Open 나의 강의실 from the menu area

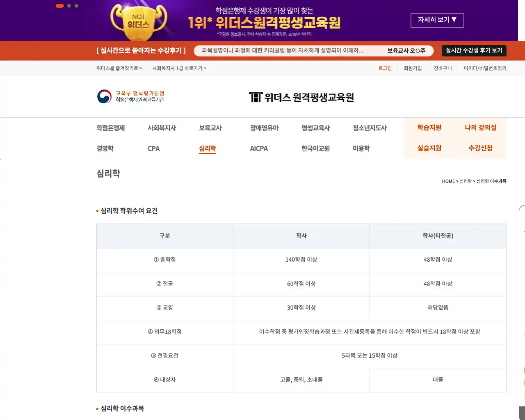point(480,128)
